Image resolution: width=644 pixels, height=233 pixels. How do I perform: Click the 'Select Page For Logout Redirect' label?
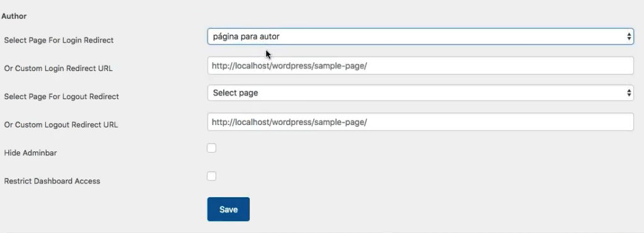click(x=62, y=96)
